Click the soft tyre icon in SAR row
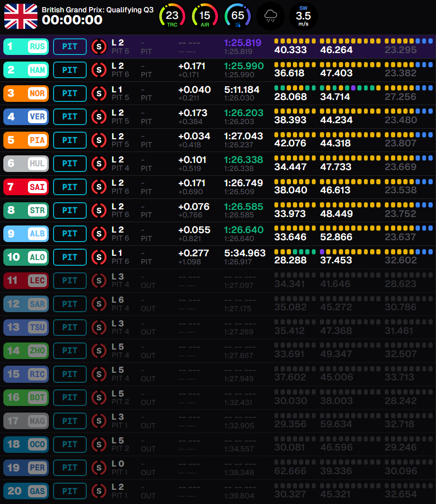This screenshot has height=504, width=436. click(99, 304)
